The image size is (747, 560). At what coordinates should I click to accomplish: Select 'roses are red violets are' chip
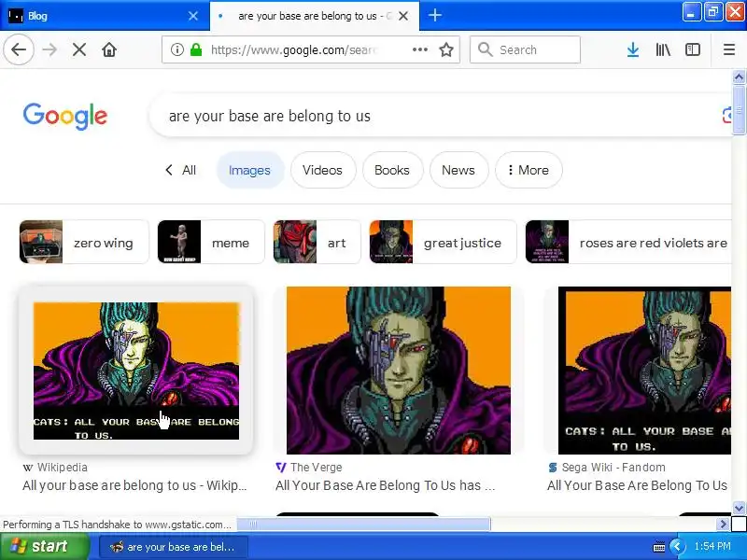[628, 243]
